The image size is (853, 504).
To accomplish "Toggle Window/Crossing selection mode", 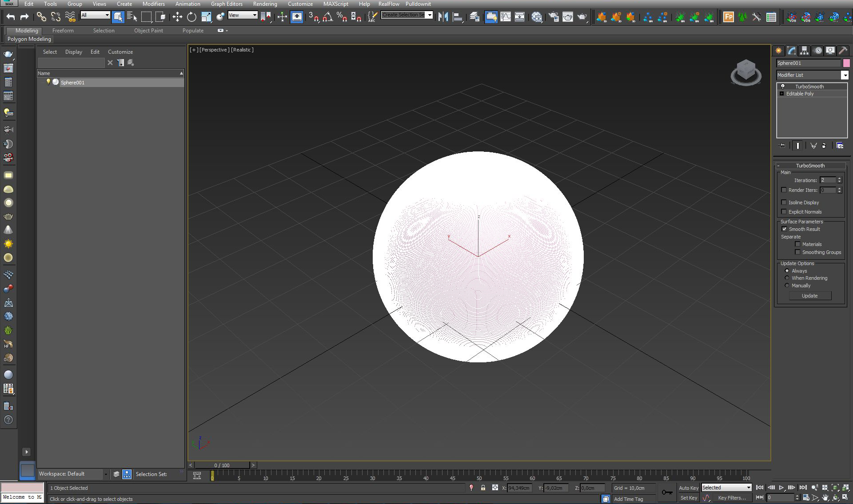I will coord(160,17).
